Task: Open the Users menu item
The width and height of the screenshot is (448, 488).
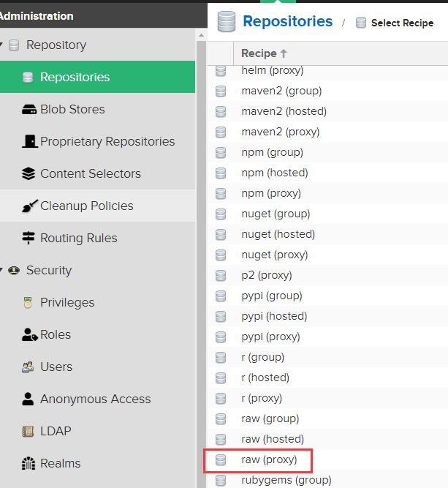Action: tap(56, 367)
